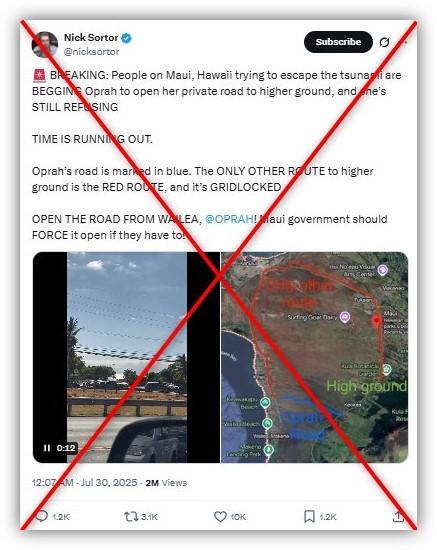437x550 pixels.
Task: Click the Nick Sortor display name
Action: (91, 38)
